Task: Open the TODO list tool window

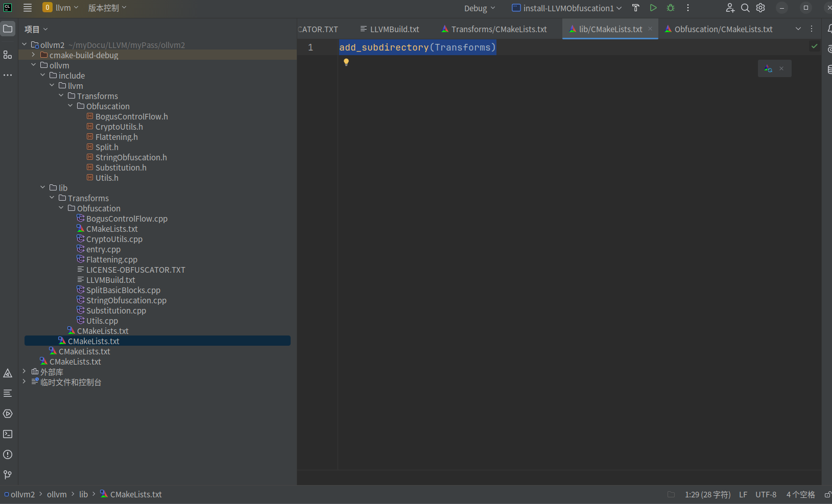Action: (x=8, y=393)
